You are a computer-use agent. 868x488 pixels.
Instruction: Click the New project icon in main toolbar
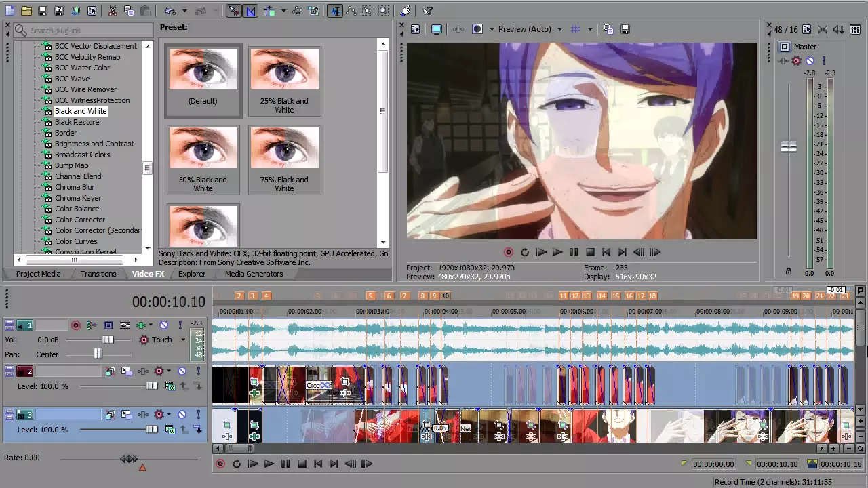tap(10, 11)
